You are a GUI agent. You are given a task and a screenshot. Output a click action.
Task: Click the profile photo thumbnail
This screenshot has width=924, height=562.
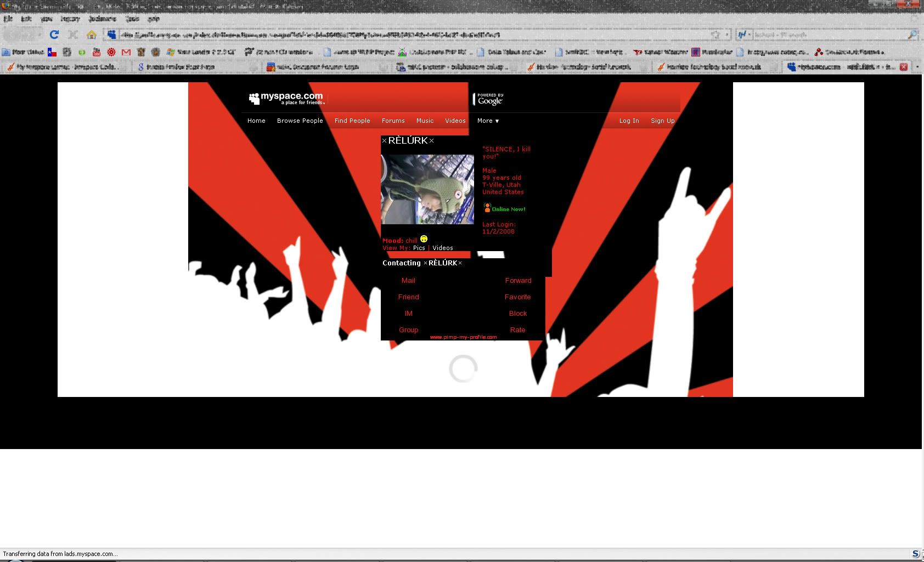tap(427, 189)
